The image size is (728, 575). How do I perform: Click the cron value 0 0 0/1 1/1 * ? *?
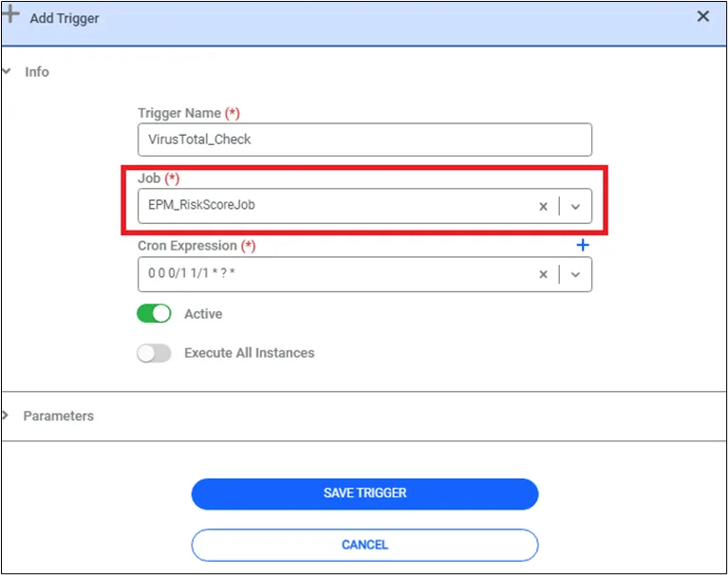[192, 273]
